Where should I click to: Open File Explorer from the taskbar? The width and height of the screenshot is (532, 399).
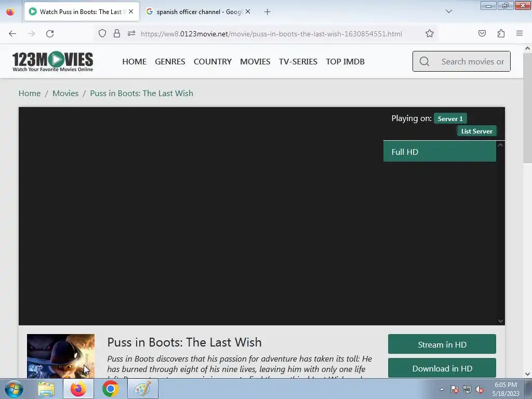pos(46,389)
